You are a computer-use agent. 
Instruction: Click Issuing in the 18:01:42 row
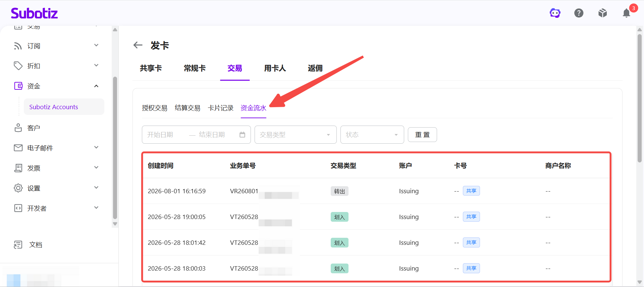409,243
